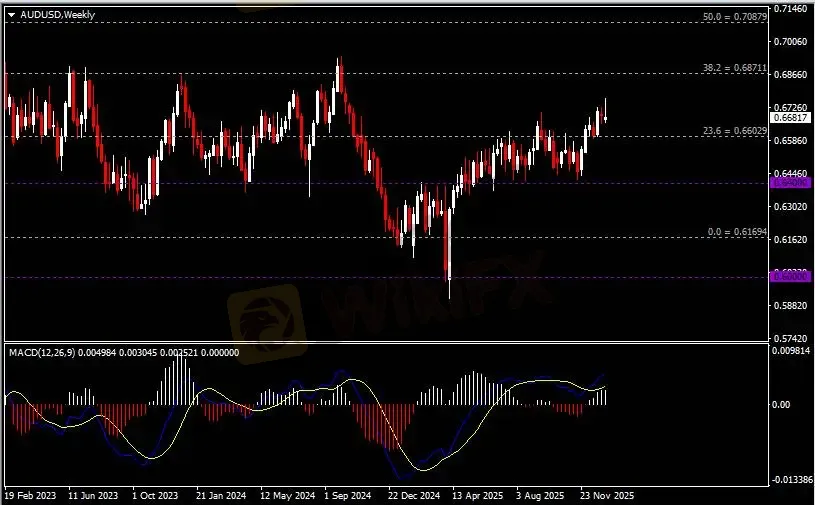The image size is (815, 505).
Task: Click the latest weekly candlestick
Action: (x=605, y=115)
